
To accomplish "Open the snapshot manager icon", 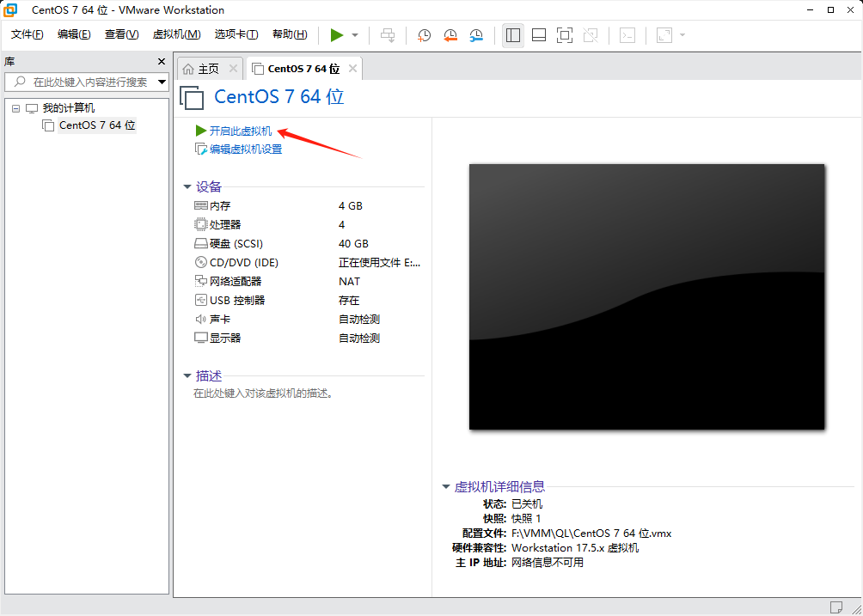I will 476,35.
